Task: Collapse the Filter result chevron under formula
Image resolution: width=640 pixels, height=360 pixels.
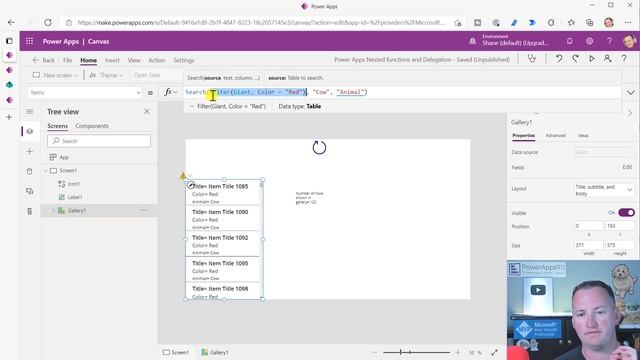Action: tap(191, 107)
